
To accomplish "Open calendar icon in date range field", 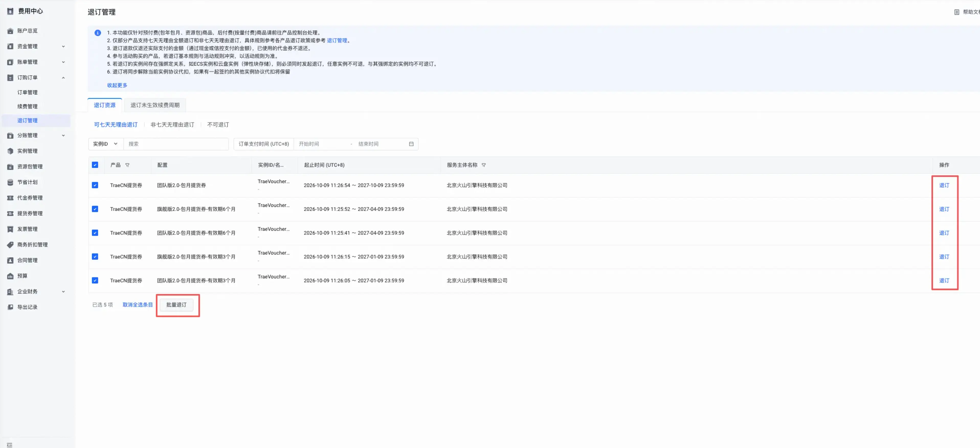I will pos(411,144).
